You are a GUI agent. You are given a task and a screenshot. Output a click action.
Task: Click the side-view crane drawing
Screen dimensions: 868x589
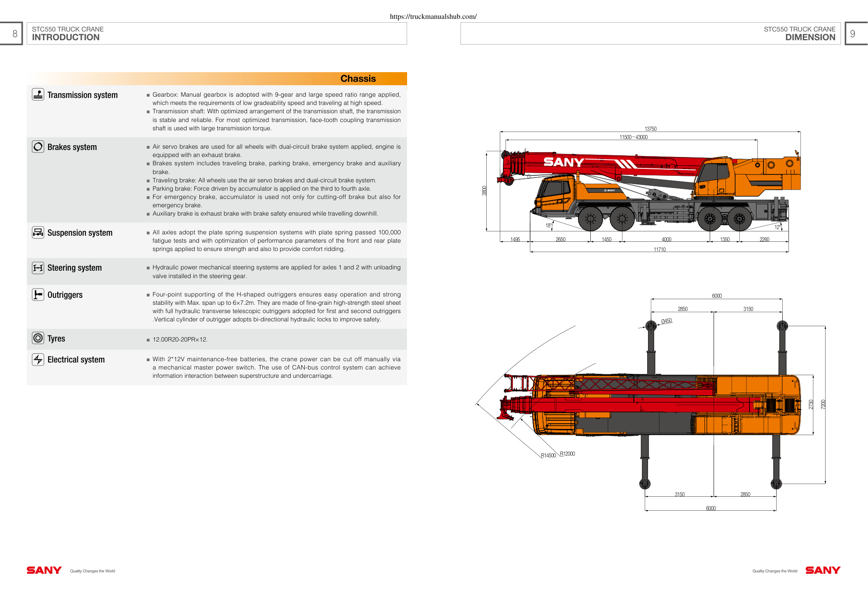click(649, 191)
